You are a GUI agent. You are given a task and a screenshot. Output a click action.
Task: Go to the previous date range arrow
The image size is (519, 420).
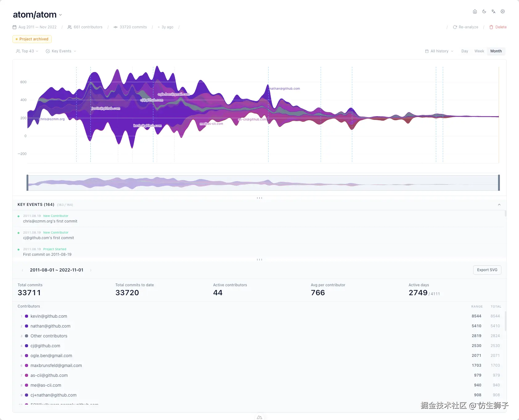[22, 270]
